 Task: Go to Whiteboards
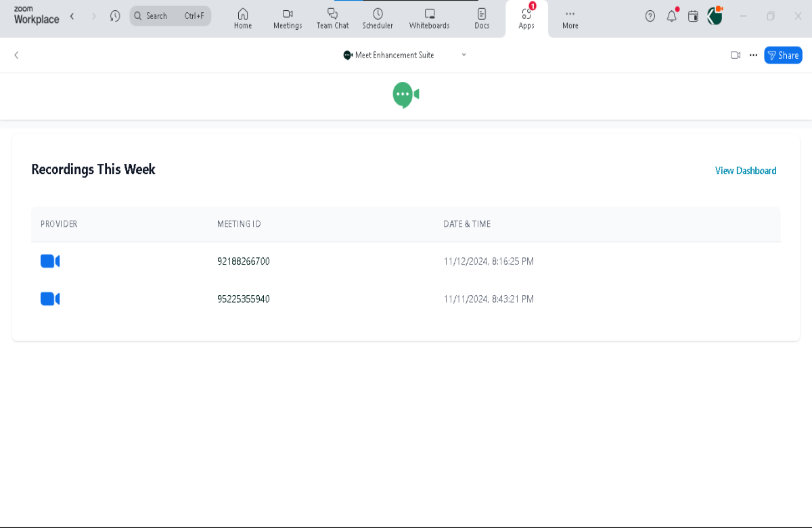tap(429, 18)
